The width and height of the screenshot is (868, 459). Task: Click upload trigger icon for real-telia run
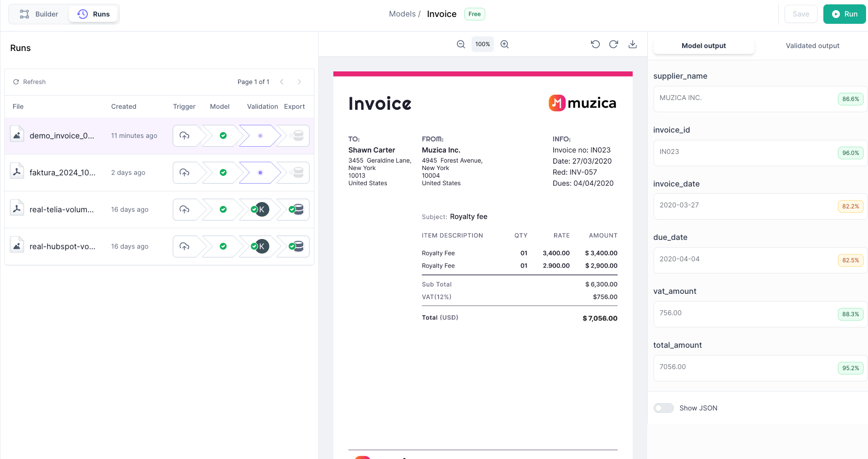click(x=184, y=210)
